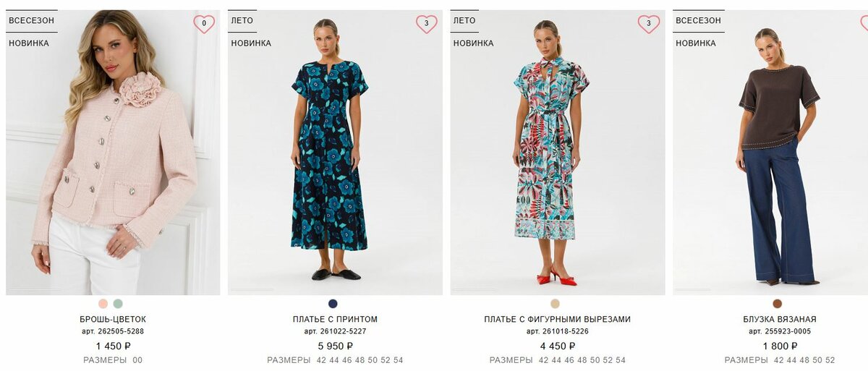Add the flower brooch to favorites via its heart icon
The width and height of the screenshot is (868, 371).
[204, 24]
